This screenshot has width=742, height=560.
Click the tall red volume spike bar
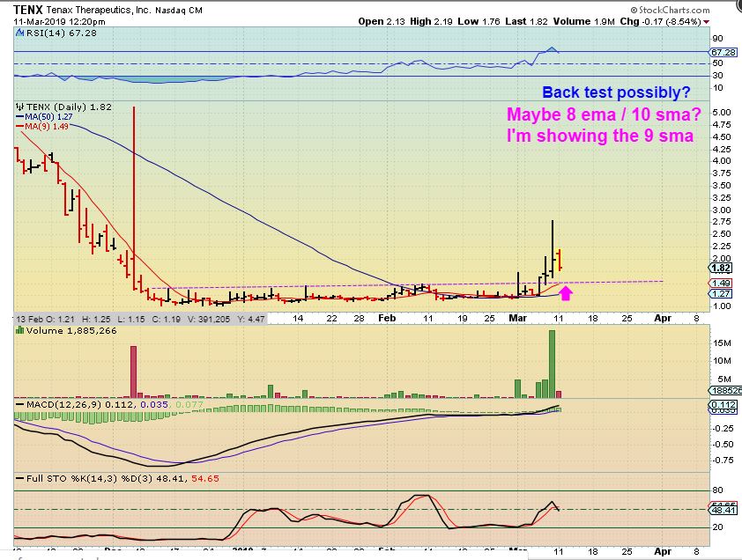point(133,372)
